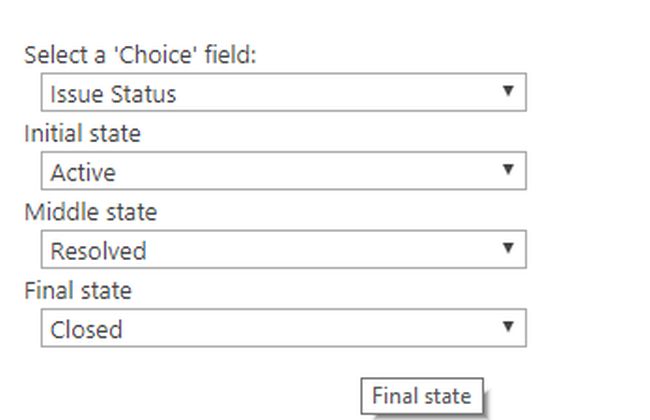Click the "Resolved" selected value text
The image size is (650, 420).
[x=98, y=251]
